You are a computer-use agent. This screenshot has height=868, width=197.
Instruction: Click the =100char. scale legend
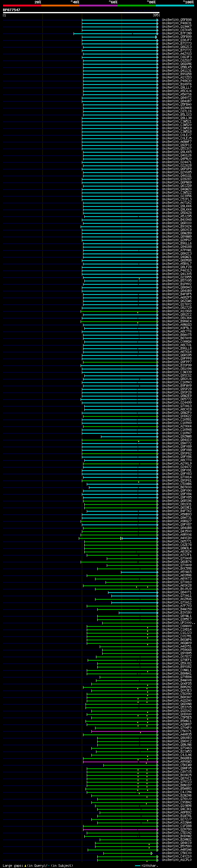tap(146, 865)
